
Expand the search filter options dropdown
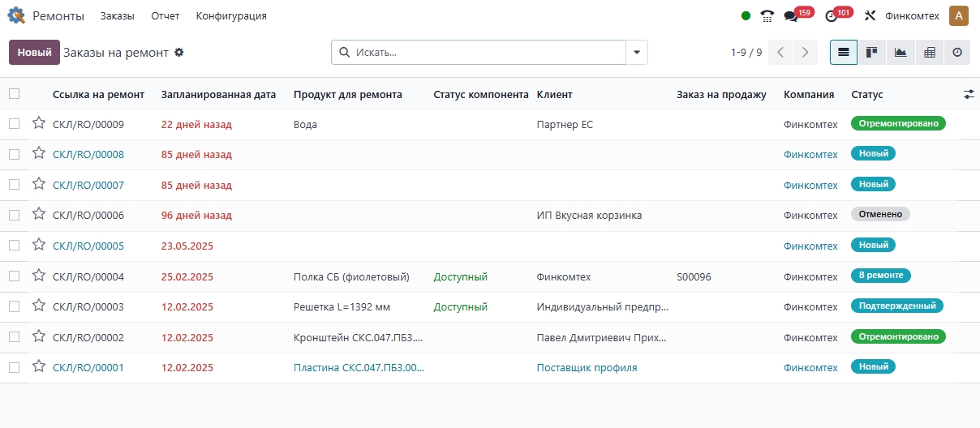click(637, 52)
